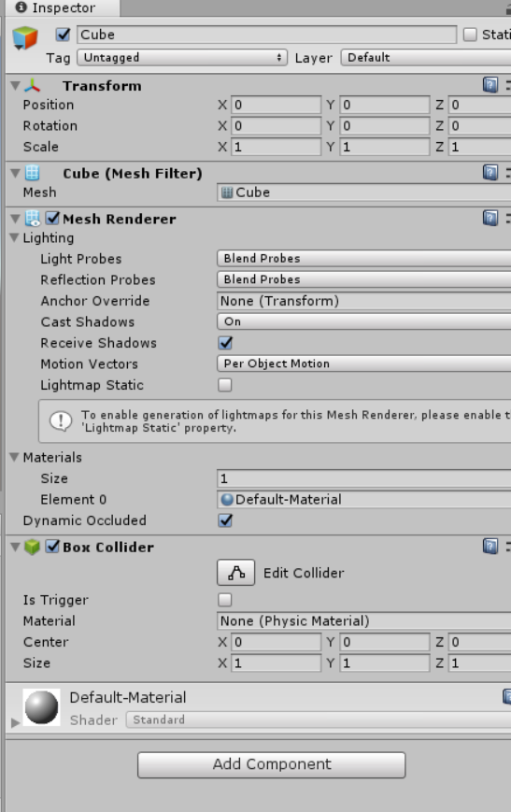Collapse the Lighting section
This screenshot has width=511, height=812.
click(x=15, y=237)
